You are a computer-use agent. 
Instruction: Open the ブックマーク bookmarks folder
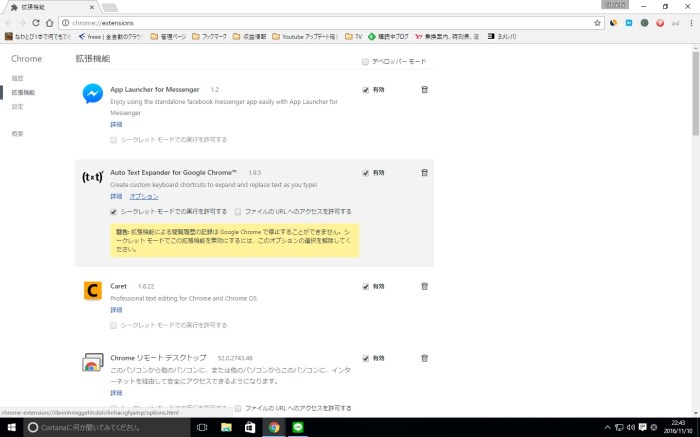coord(209,37)
